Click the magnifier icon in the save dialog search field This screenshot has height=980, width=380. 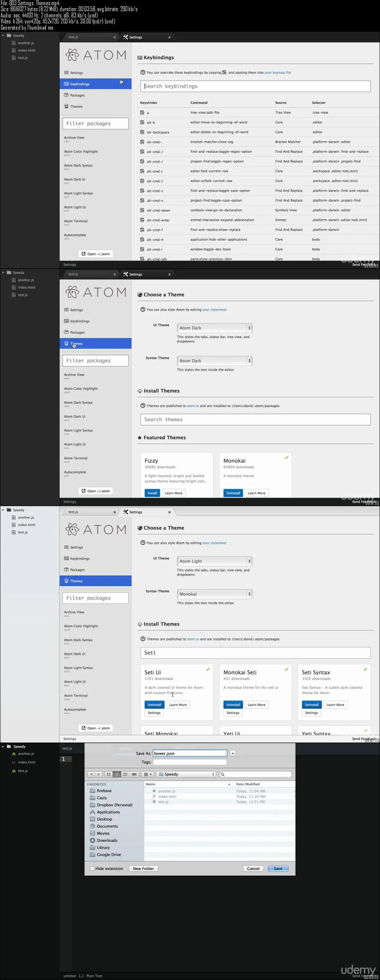(223, 774)
